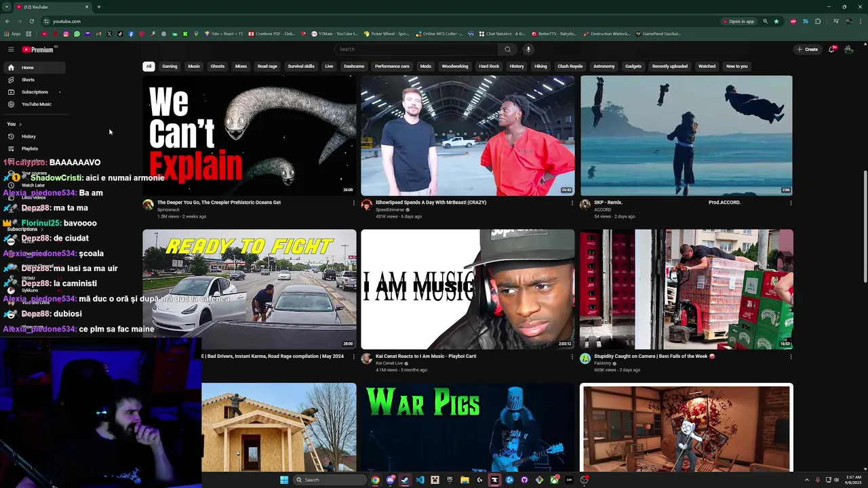
Task: Open Steam from the taskbar
Action: click(x=405, y=480)
